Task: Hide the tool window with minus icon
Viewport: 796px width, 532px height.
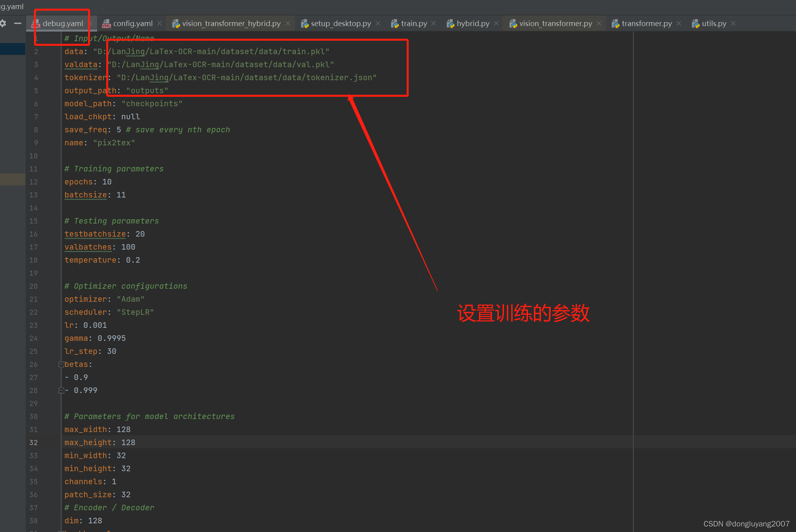Action: pyautogui.click(x=18, y=24)
